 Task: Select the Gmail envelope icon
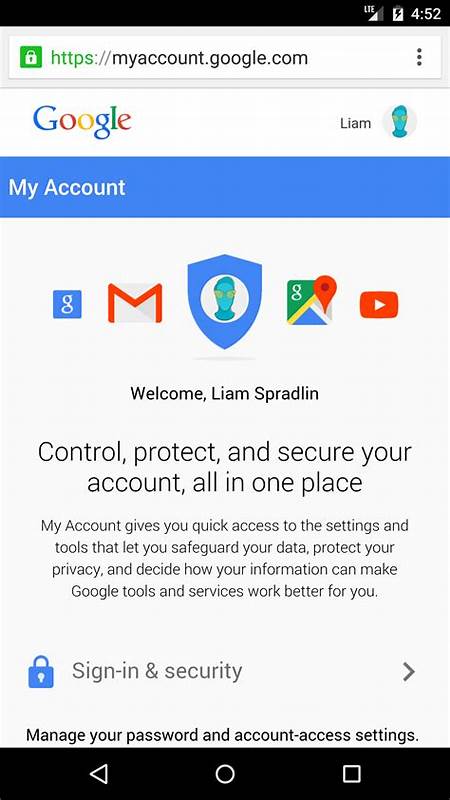pyautogui.click(x=135, y=303)
